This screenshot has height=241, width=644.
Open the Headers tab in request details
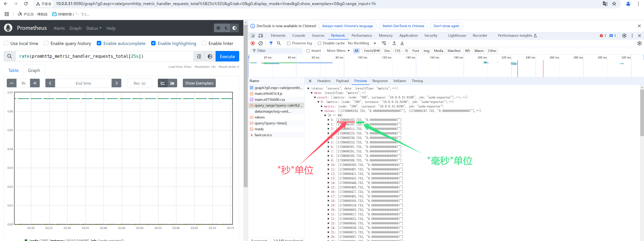[x=324, y=81]
